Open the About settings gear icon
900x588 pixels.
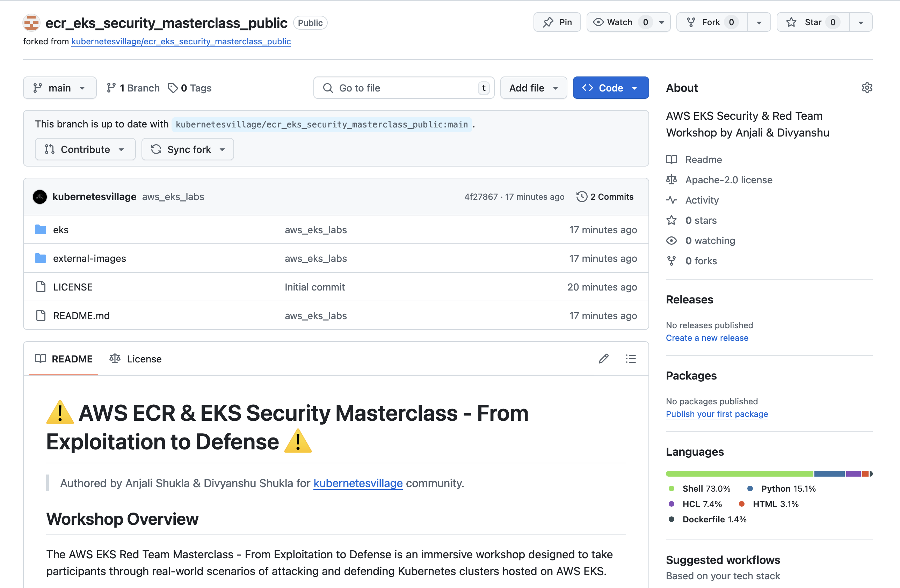point(867,88)
